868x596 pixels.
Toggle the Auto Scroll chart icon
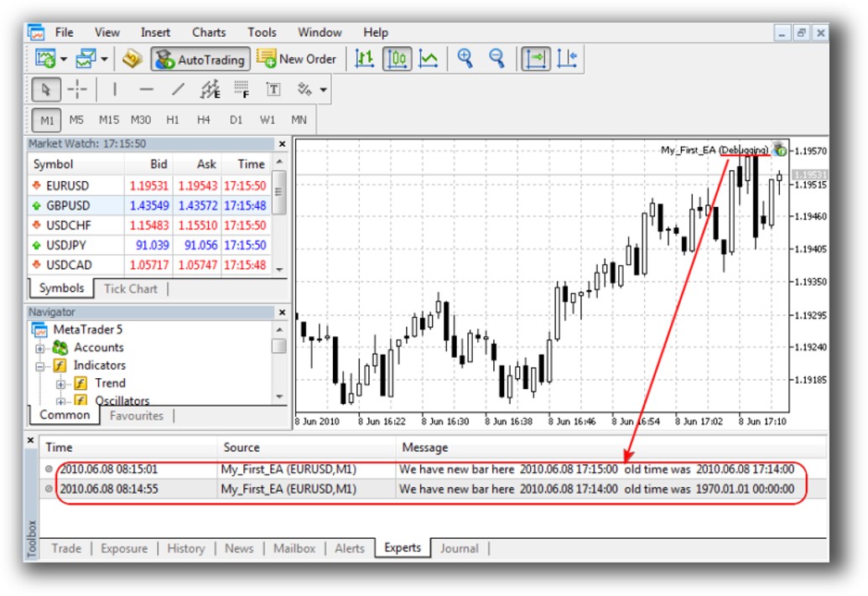point(536,59)
